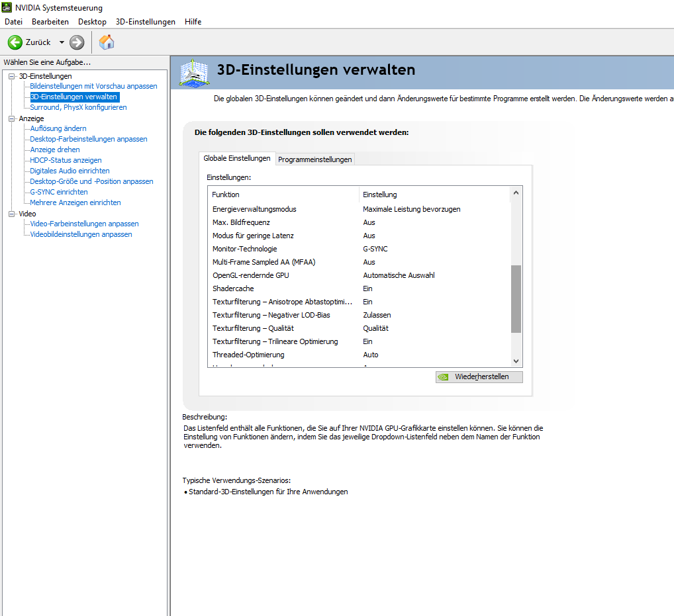Click the Einstellung column header
This screenshot has width=674, height=616.
click(x=434, y=195)
